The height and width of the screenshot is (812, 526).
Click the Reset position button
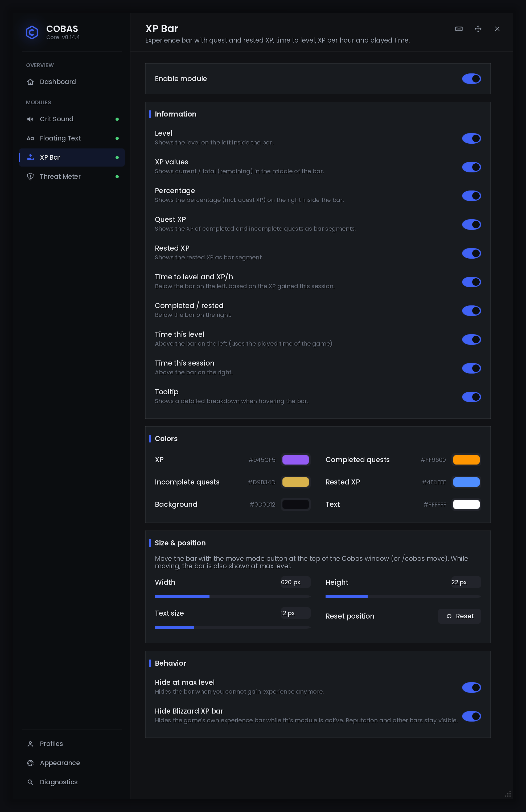tap(459, 616)
